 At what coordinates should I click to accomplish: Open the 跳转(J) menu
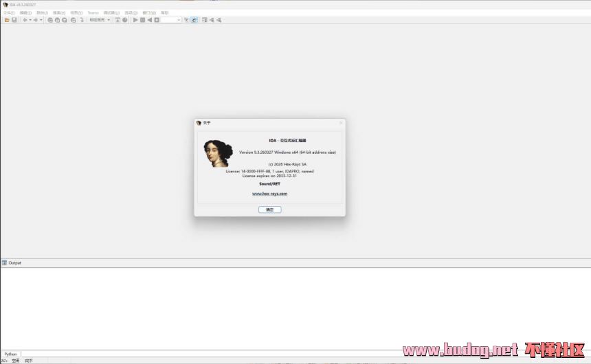(x=42, y=13)
